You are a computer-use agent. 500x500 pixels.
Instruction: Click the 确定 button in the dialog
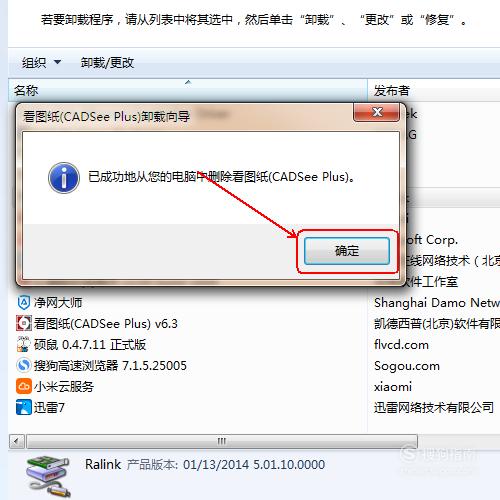[347, 251]
